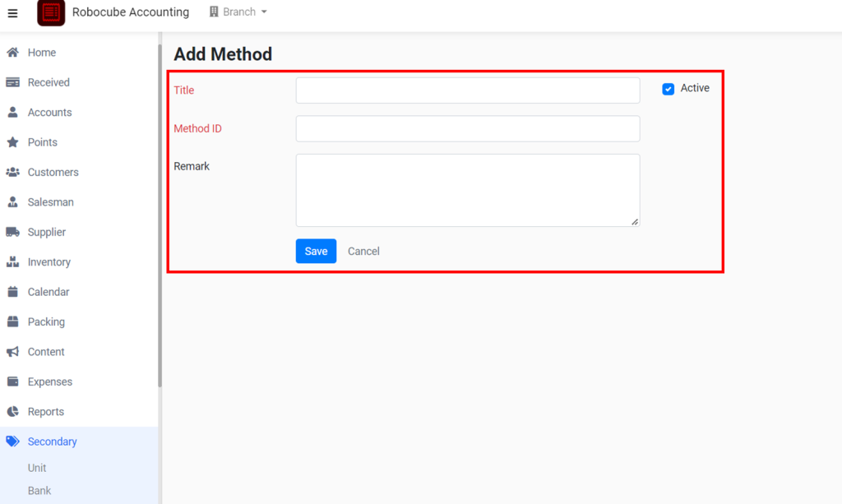The width and height of the screenshot is (842, 504).
Task: Focus the Method ID text field
Action: [x=468, y=129]
